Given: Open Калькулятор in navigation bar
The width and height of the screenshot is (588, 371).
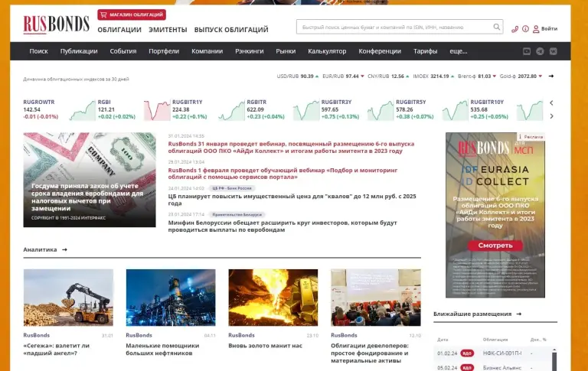Looking at the screenshot, I should click(x=327, y=51).
